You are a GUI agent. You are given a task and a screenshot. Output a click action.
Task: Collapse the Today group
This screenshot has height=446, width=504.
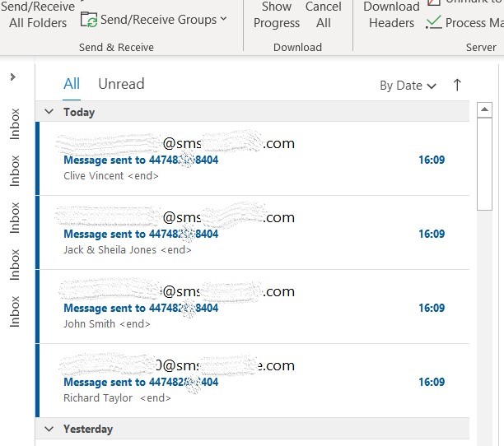[49, 112]
